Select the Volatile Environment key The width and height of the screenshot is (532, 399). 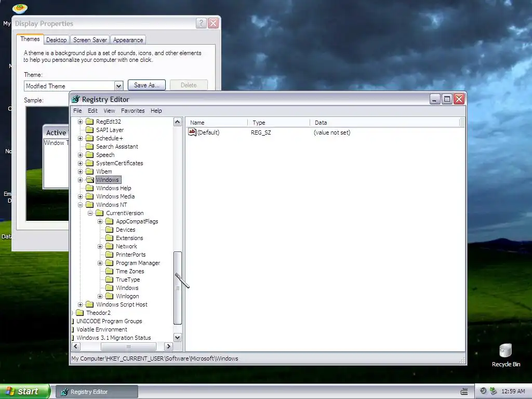click(102, 329)
